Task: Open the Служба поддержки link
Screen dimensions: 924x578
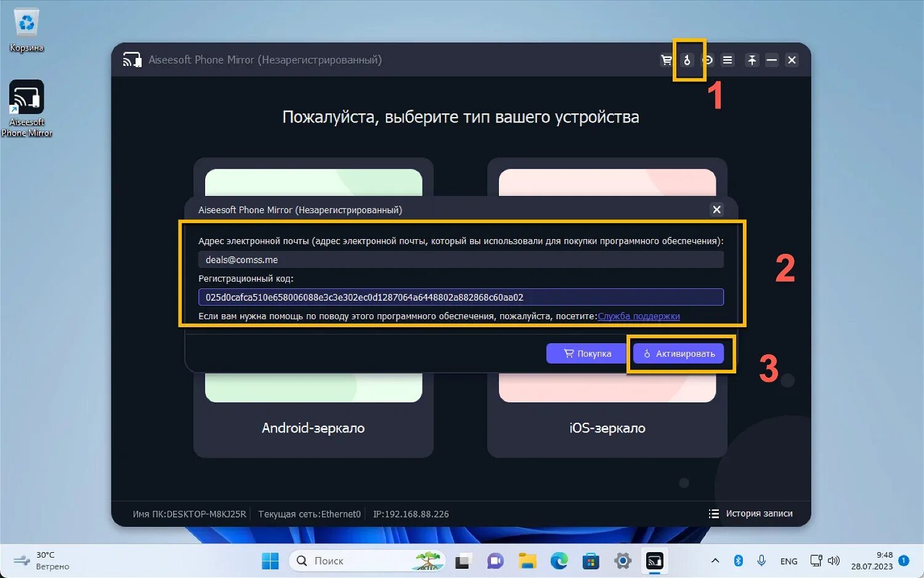Action: click(x=639, y=316)
